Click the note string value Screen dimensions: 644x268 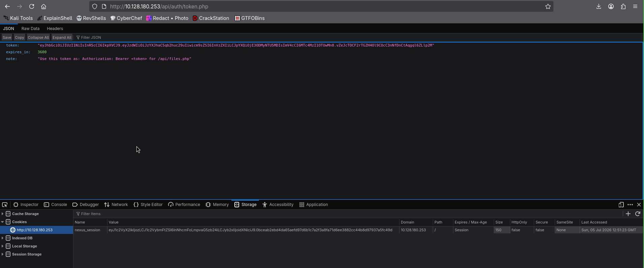click(x=115, y=59)
